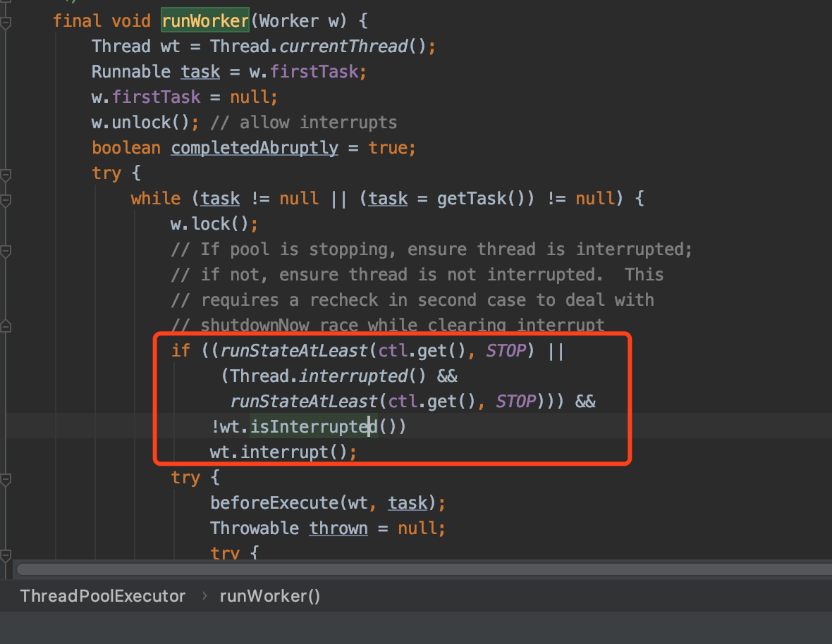Click the 'while' keyword
The image size is (832, 644).
tap(155, 199)
